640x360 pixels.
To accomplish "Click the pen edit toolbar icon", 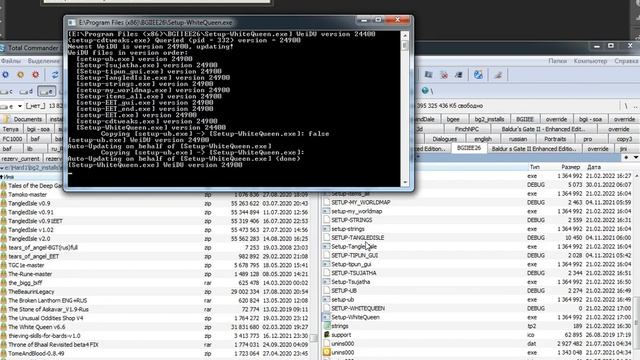I will tap(498, 75).
